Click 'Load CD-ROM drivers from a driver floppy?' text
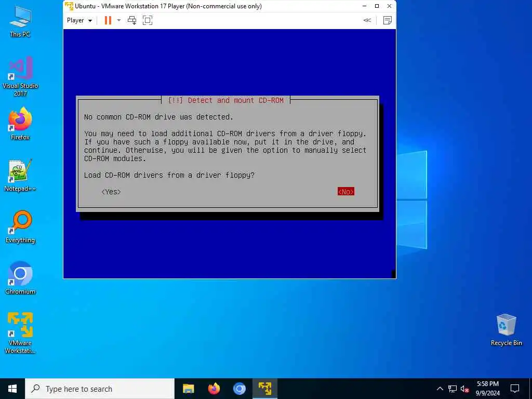The width and height of the screenshot is (532, 399). coord(169,175)
